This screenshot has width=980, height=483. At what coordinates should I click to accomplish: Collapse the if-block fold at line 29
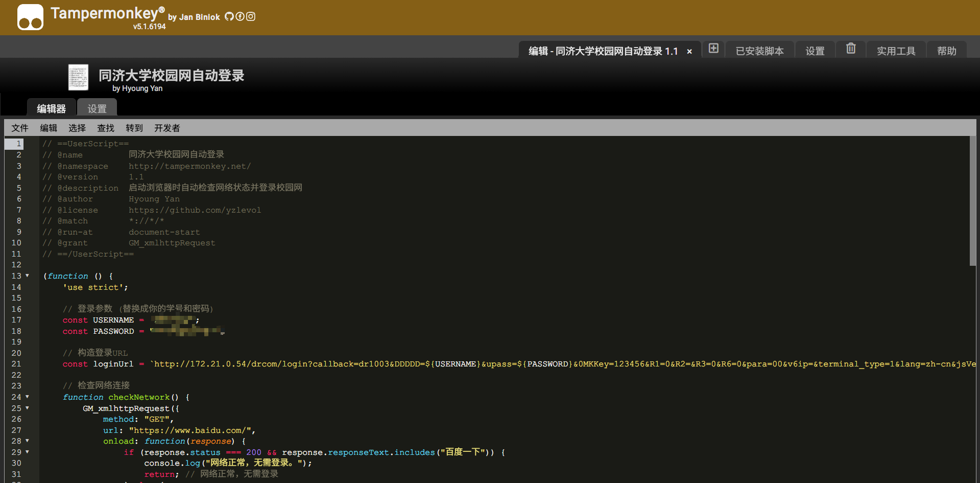coord(28,452)
